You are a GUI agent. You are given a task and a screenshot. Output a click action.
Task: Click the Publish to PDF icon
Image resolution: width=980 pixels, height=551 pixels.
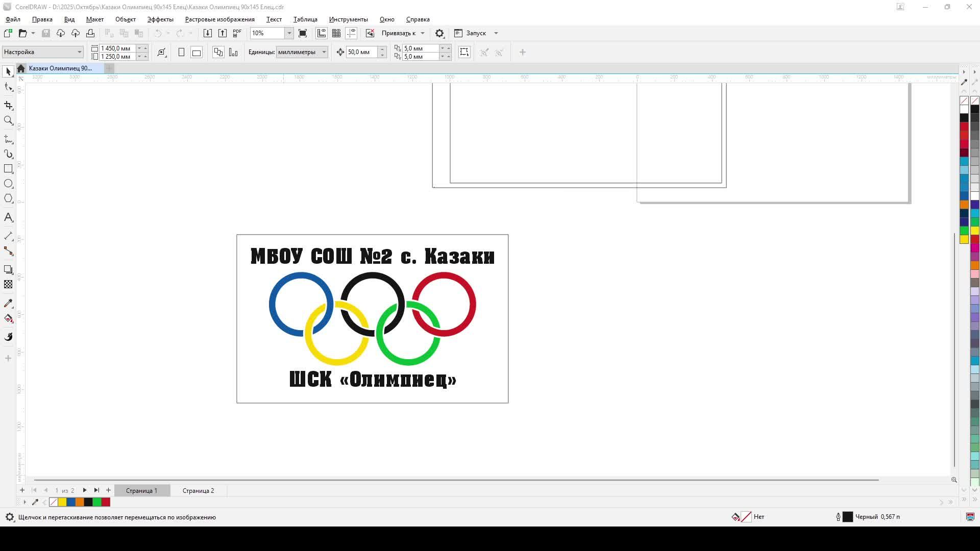(237, 33)
